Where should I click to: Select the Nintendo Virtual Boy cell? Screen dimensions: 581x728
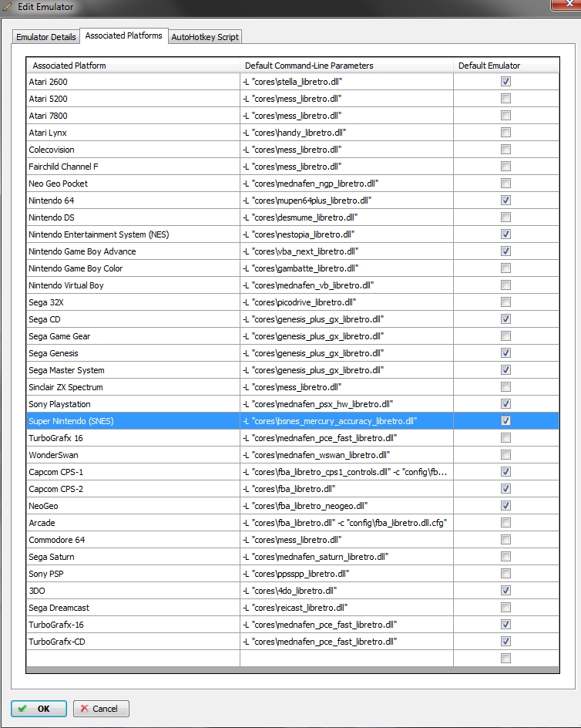click(x=133, y=285)
